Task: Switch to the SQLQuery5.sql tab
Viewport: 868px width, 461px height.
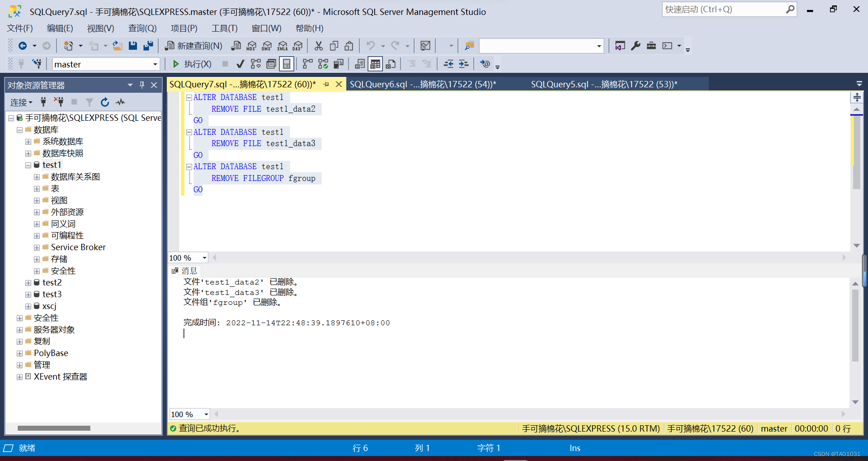Action: (x=604, y=84)
